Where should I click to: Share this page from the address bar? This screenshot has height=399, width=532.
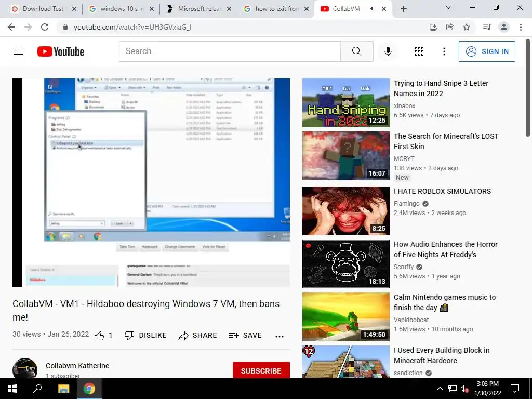click(x=450, y=27)
